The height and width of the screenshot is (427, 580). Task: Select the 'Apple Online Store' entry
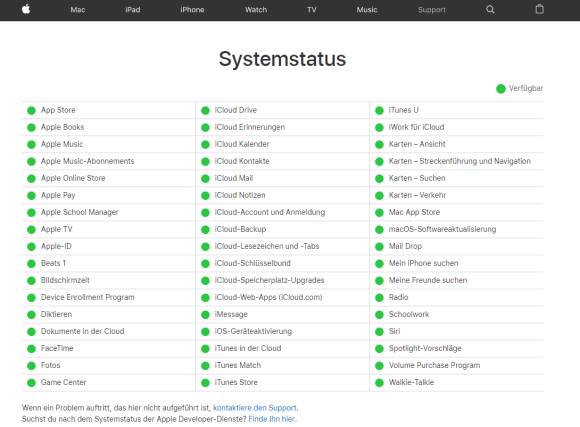point(73,178)
